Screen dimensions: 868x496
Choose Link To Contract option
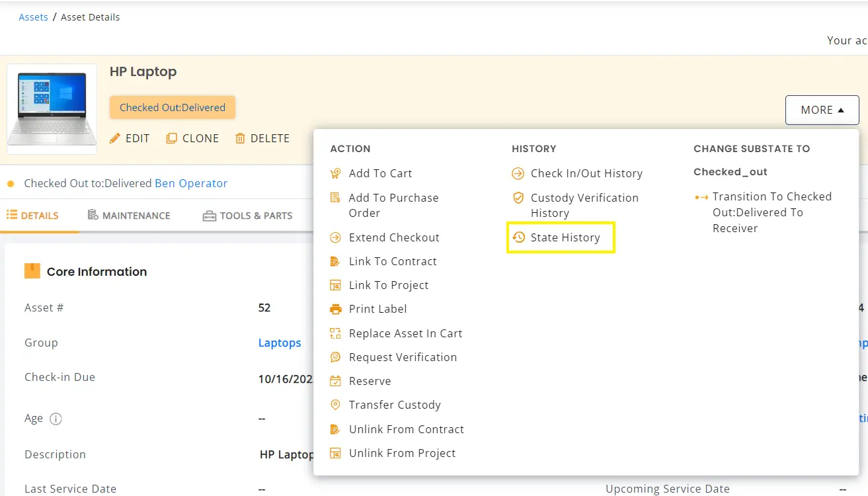click(x=393, y=261)
